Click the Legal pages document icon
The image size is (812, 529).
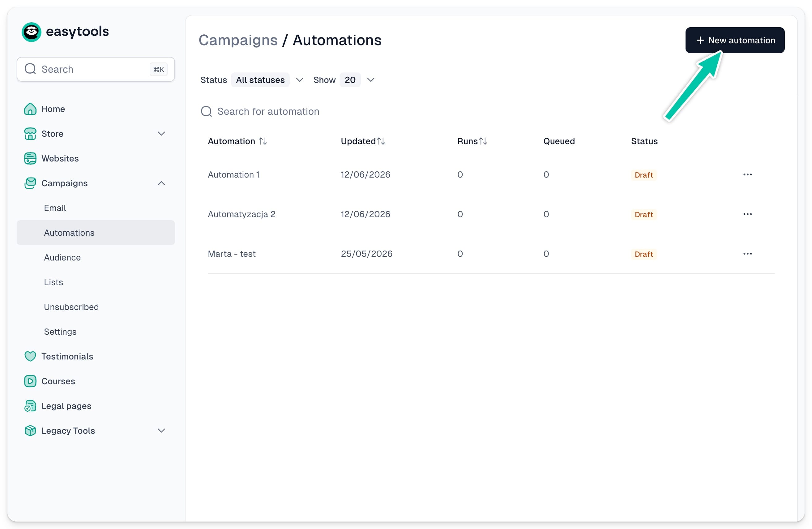point(30,406)
